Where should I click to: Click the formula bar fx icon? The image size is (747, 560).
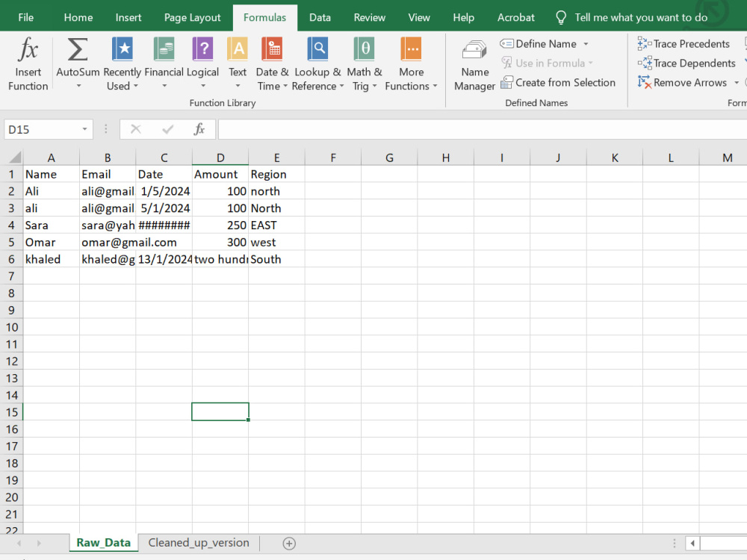tap(199, 129)
